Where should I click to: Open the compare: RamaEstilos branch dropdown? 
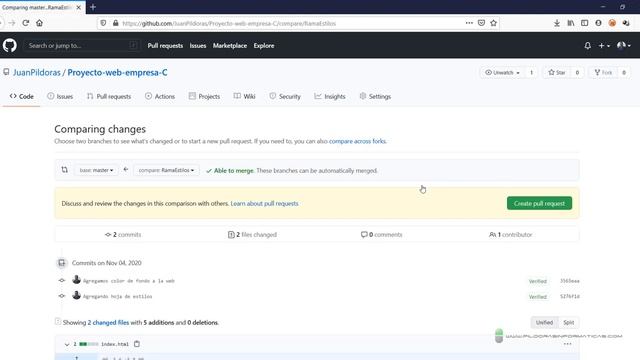pos(166,170)
